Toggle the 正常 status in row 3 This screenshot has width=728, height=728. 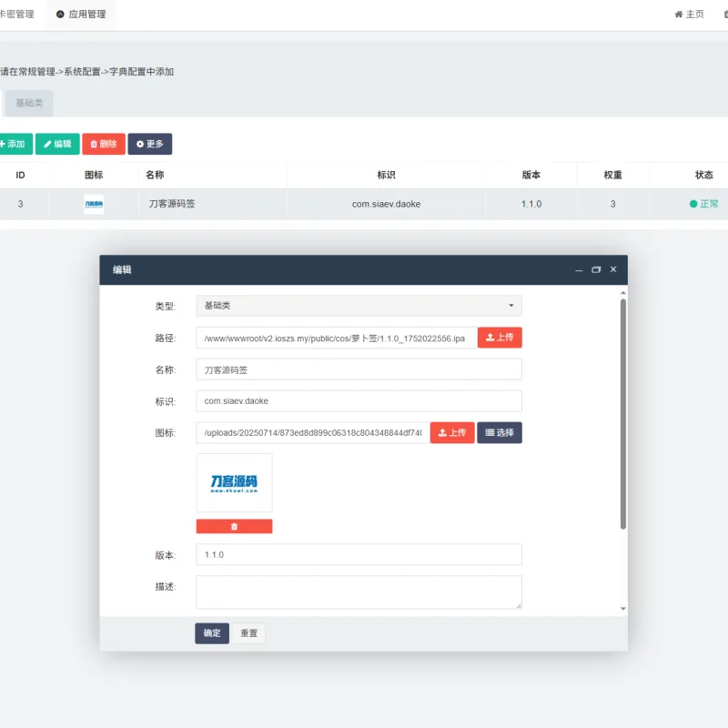(703, 204)
